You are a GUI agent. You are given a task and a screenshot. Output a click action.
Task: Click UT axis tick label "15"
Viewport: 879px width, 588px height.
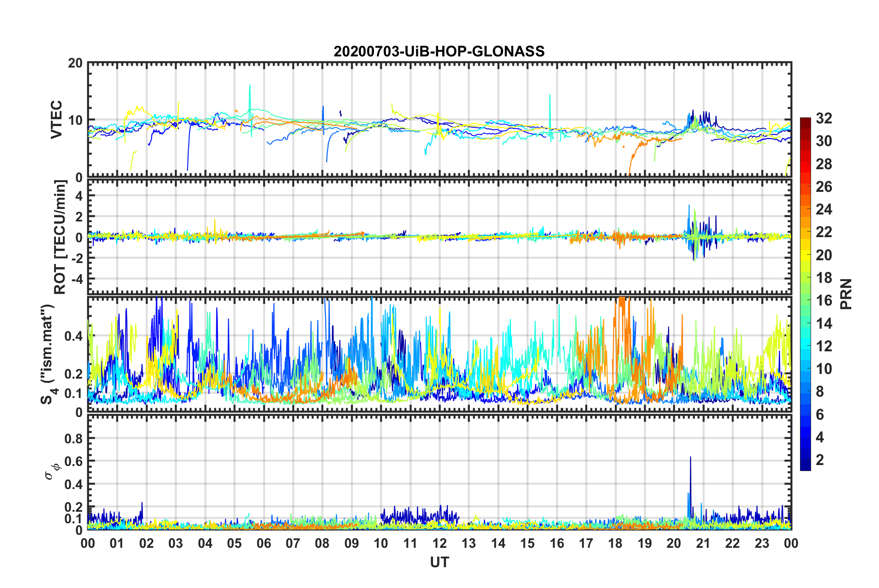coord(527,543)
